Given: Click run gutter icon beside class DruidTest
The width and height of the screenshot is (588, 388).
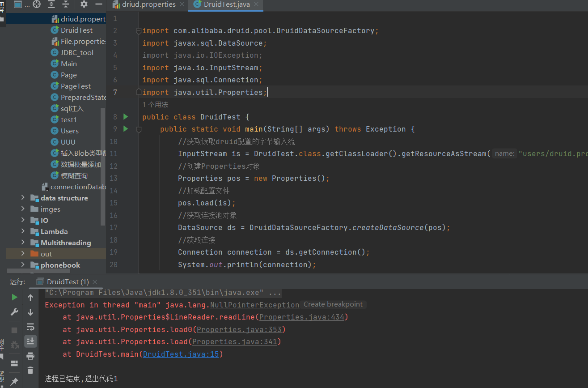Looking at the screenshot, I should 126,117.
